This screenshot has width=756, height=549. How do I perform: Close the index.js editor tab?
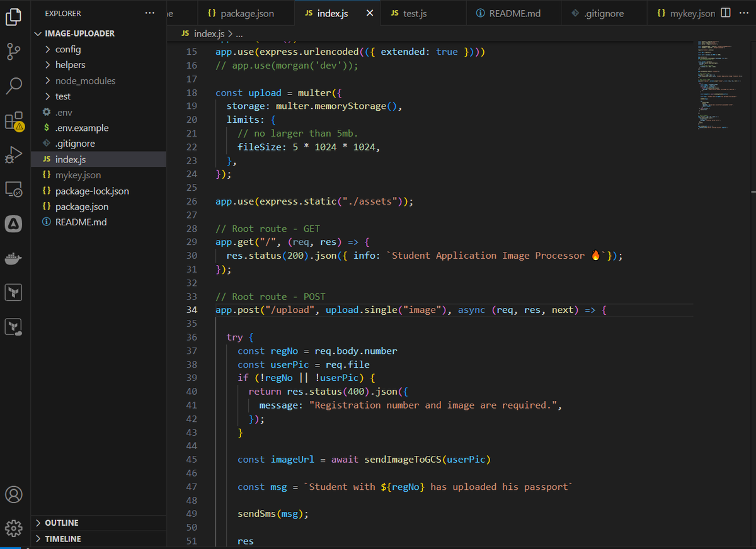370,13
